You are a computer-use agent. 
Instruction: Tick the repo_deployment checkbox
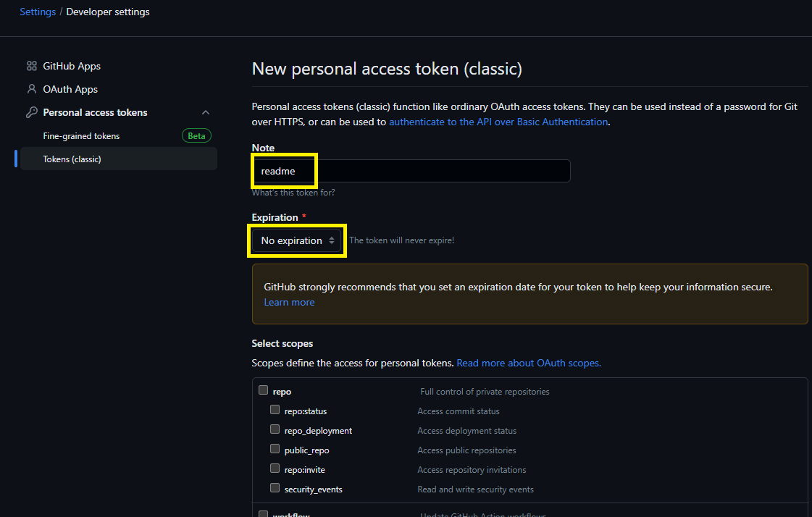coord(275,429)
